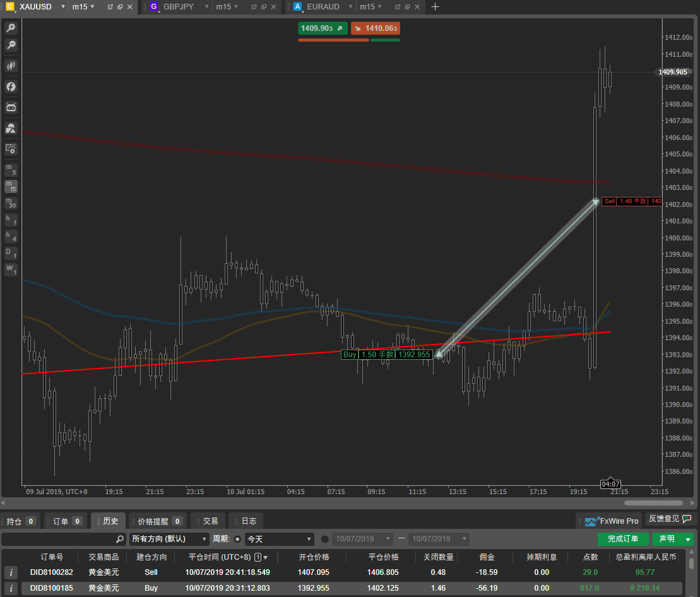700x597 pixels.
Task: Switch to the 价格提醒 price alerts tab
Action: 158,521
